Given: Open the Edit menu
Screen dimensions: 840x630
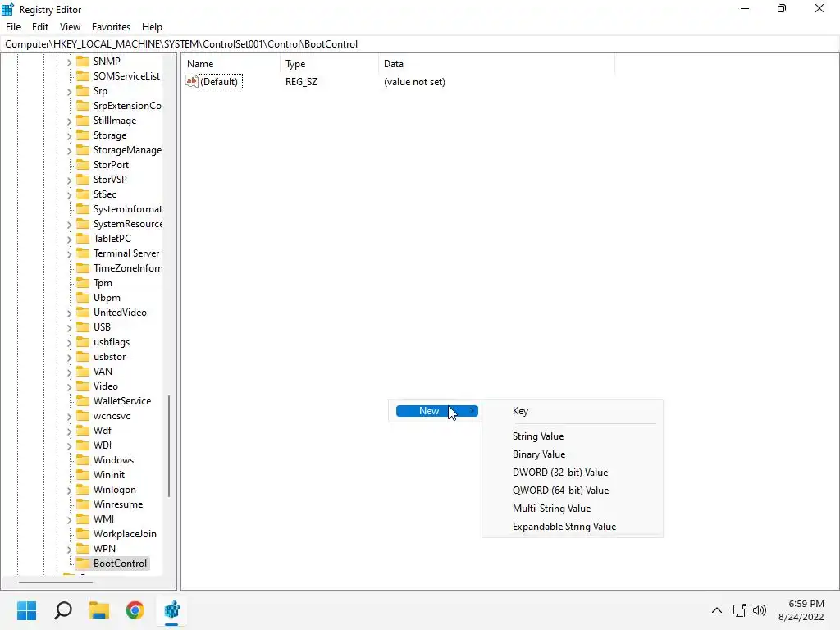Looking at the screenshot, I should [40, 27].
